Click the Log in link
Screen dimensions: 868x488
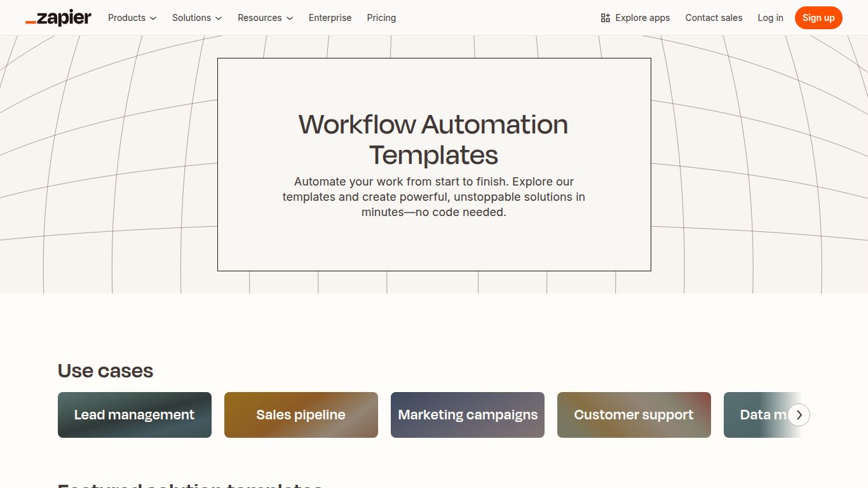(x=770, y=18)
